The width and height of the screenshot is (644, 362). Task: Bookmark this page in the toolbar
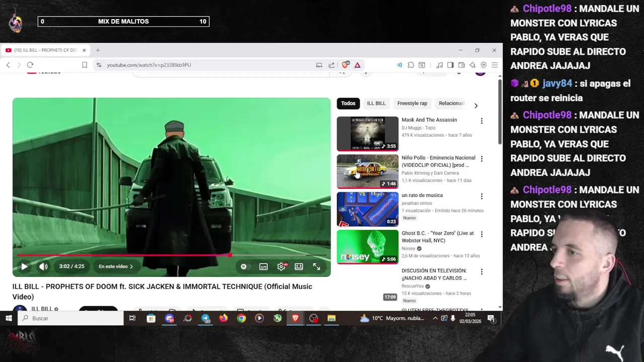(85, 65)
